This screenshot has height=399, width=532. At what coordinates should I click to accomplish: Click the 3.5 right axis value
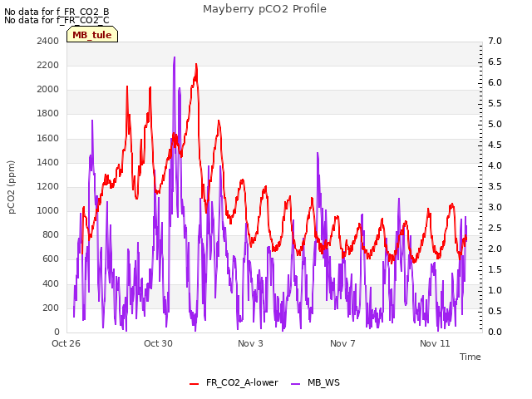(495, 186)
